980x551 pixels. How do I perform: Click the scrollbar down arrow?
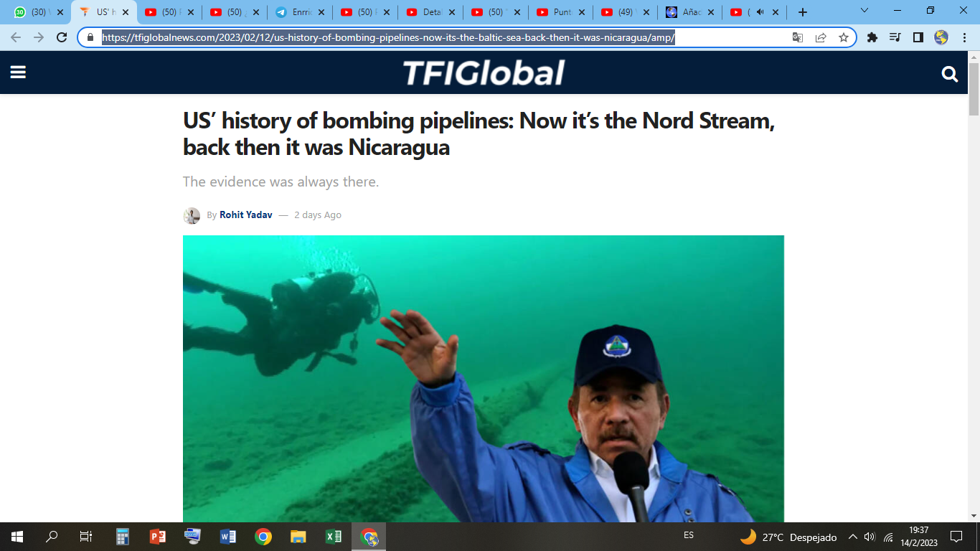point(974,516)
